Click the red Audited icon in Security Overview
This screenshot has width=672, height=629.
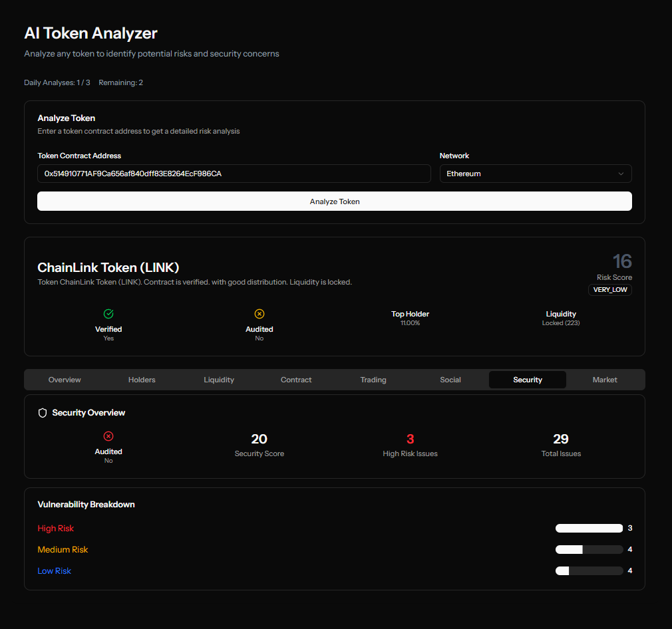click(x=108, y=436)
